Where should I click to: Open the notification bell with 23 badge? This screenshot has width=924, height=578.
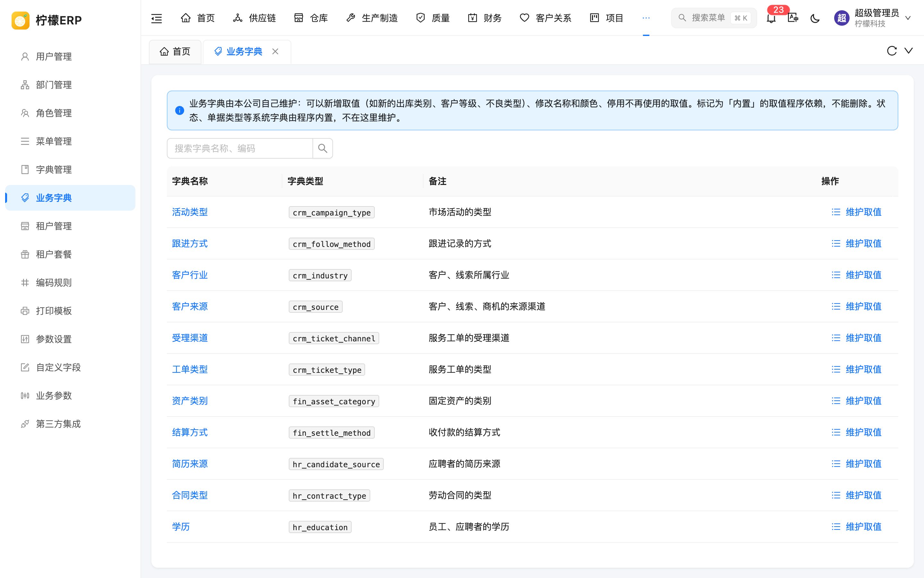click(771, 18)
